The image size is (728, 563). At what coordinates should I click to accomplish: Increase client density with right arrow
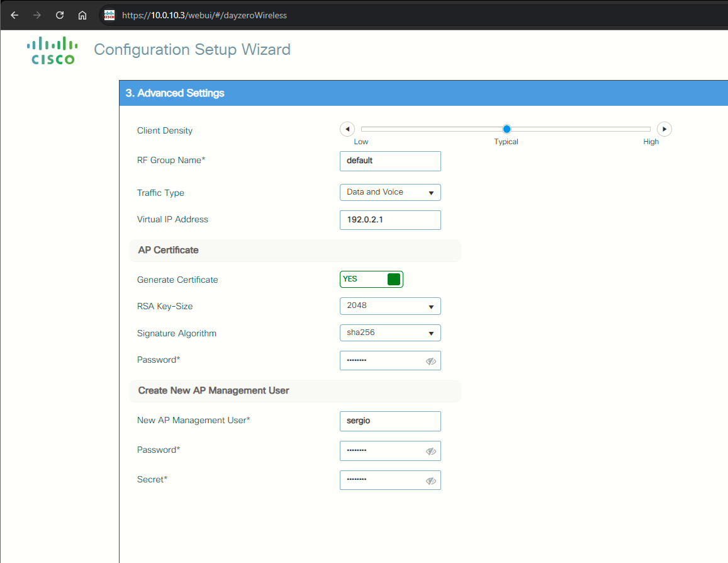pyautogui.click(x=664, y=129)
